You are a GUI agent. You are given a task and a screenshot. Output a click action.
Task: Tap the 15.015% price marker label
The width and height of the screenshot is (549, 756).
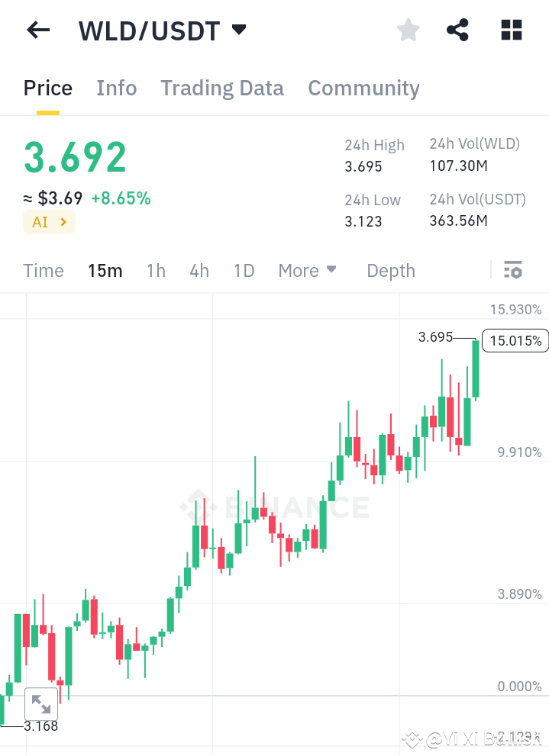tap(515, 341)
